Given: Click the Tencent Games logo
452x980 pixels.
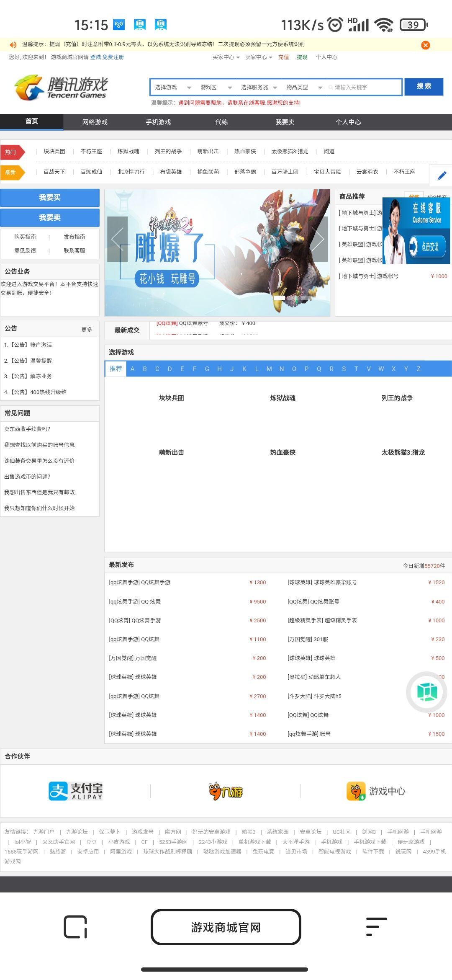Looking at the screenshot, I should 61,87.
